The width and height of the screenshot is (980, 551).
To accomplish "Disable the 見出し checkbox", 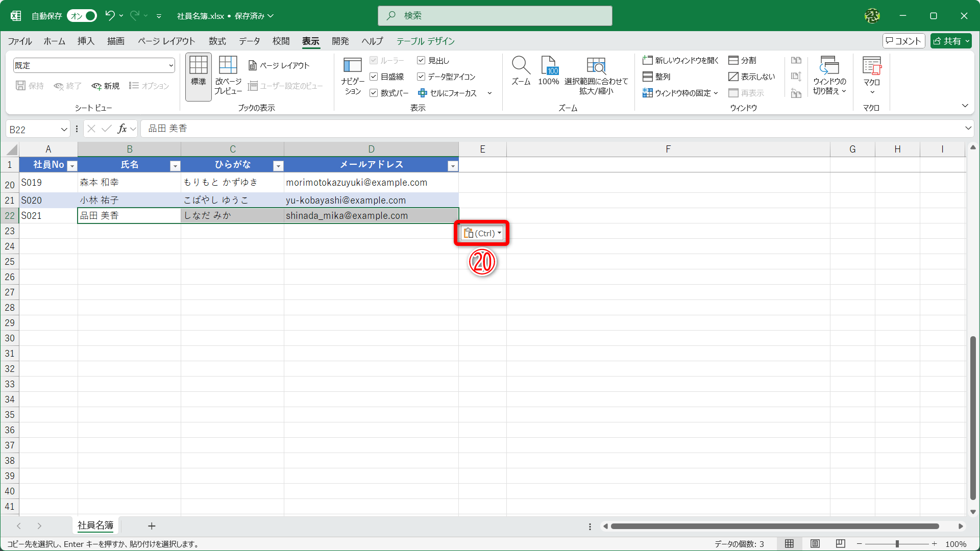I will pos(421,60).
